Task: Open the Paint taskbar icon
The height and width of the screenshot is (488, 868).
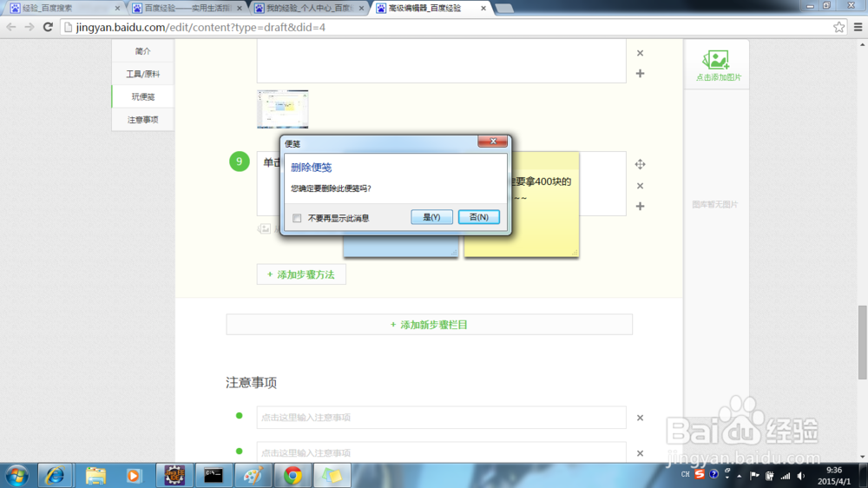Action: point(253,476)
